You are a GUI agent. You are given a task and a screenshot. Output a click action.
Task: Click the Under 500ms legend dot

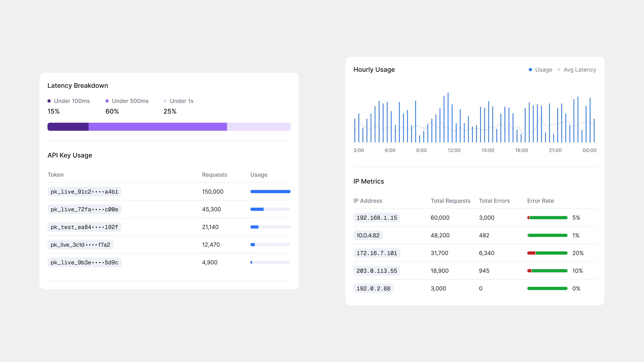click(x=107, y=101)
